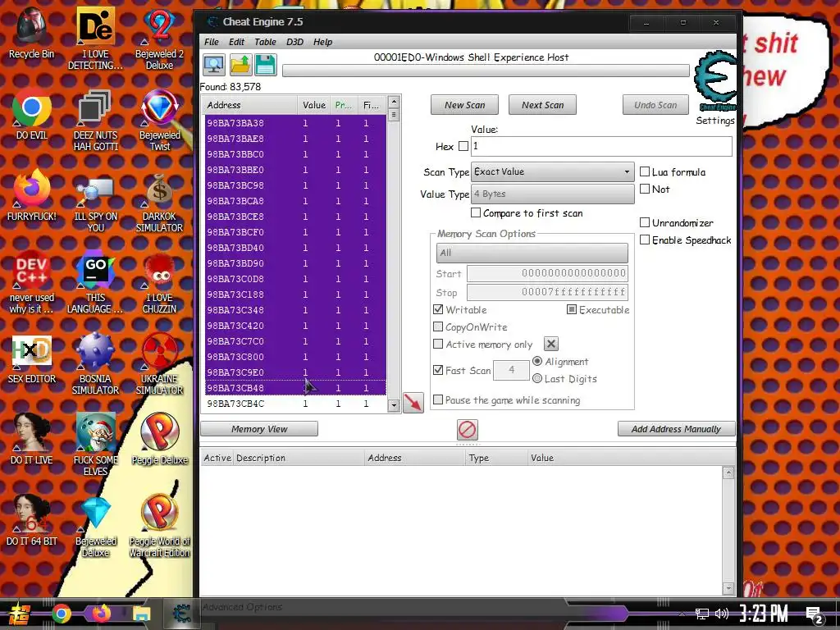This screenshot has width=840, height=630.
Task: Open the process selector computer icon
Action: point(214,66)
